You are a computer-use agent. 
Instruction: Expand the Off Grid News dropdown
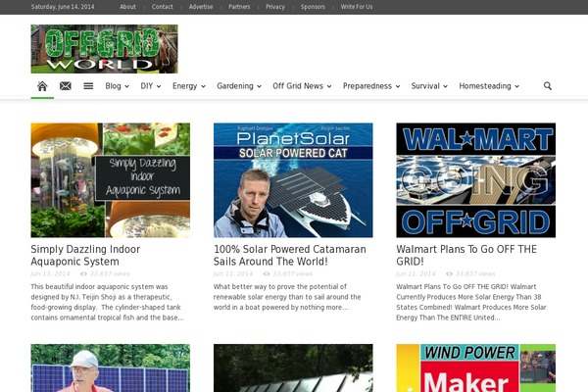pyautogui.click(x=302, y=86)
